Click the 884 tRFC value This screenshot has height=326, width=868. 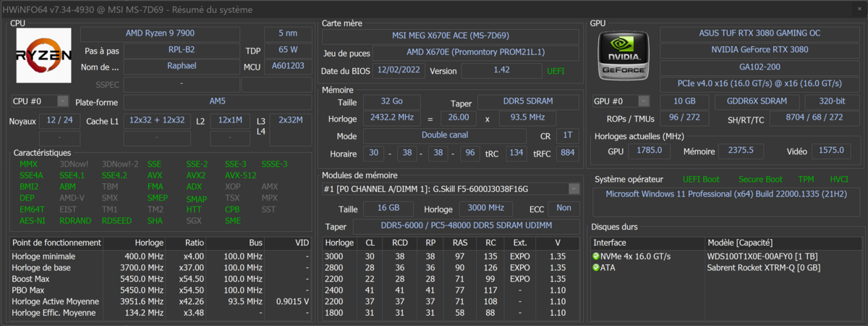[x=568, y=153]
